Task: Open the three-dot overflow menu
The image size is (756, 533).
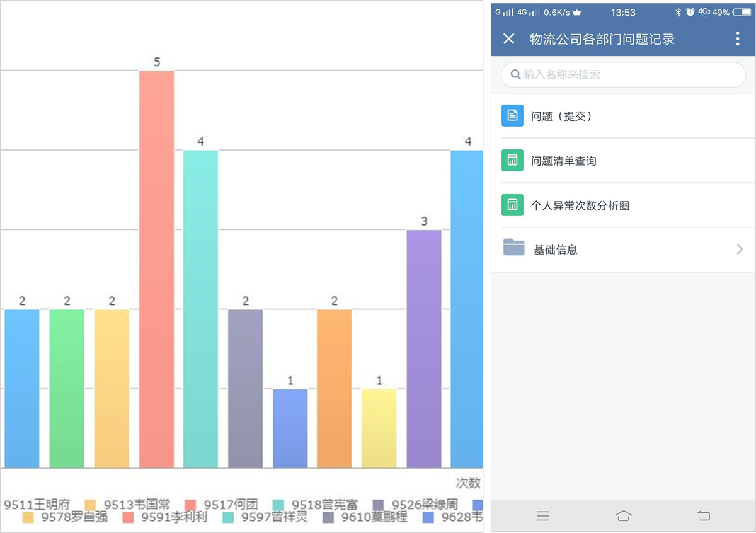Action: 738,39
